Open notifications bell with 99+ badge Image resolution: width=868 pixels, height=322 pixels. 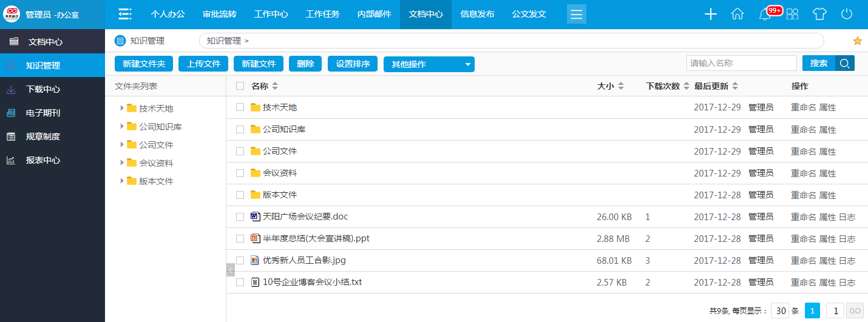click(766, 14)
